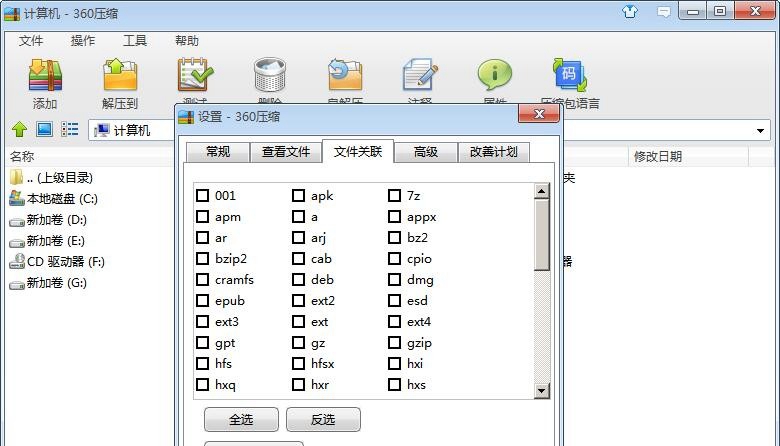Select the File Association (文件关联) tab
The width and height of the screenshot is (780, 446).
coord(358,151)
